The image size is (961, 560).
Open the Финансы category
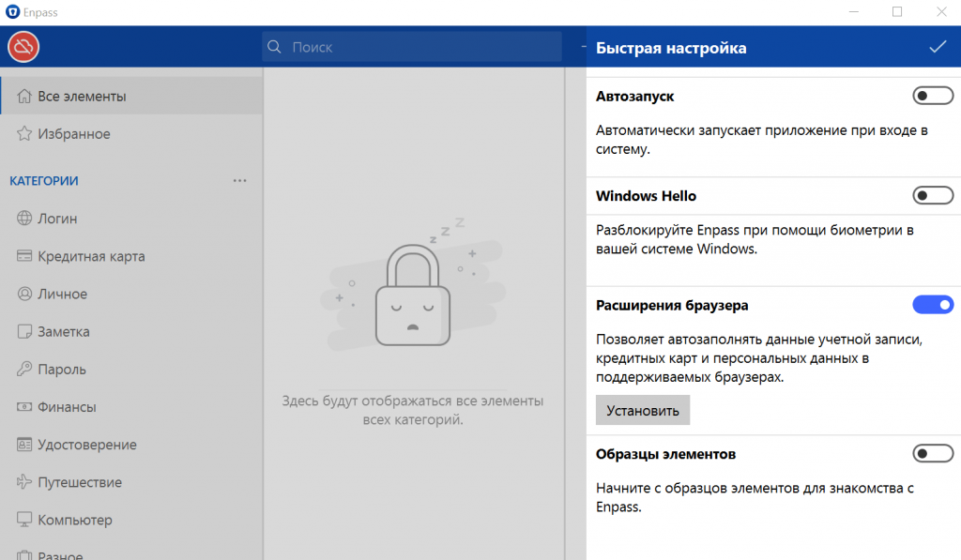(x=131, y=407)
